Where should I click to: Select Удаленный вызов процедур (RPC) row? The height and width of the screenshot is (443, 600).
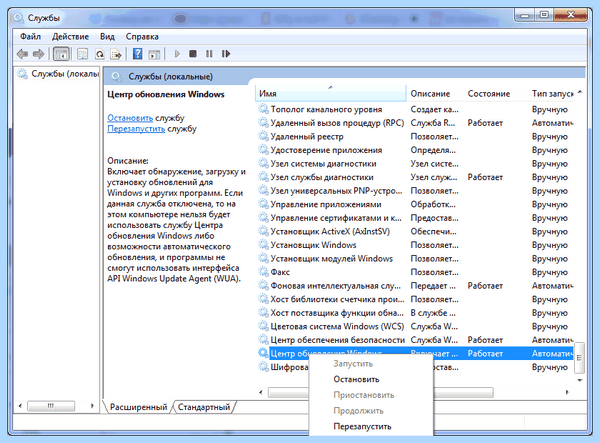coord(415,123)
